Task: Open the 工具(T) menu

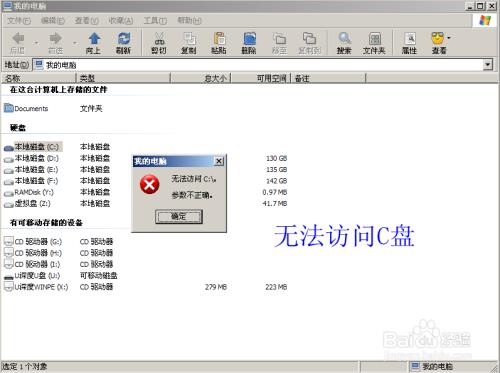Action: (x=155, y=21)
